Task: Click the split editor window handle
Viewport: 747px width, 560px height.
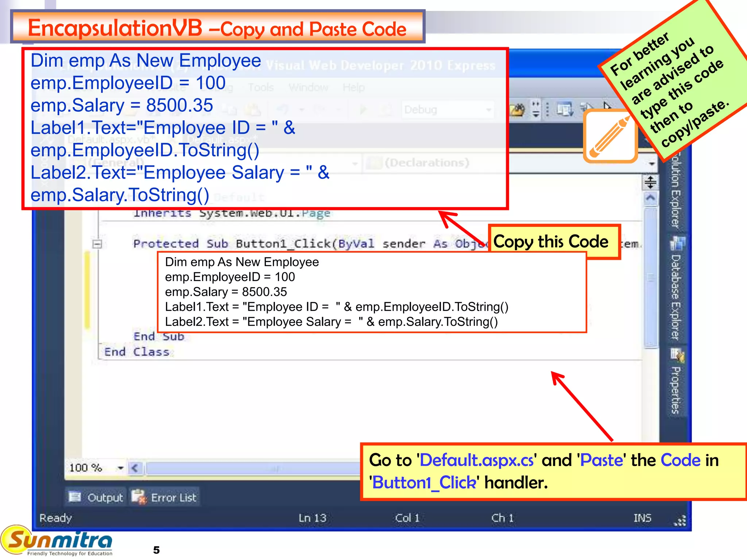Action: pyautogui.click(x=650, y=182)
